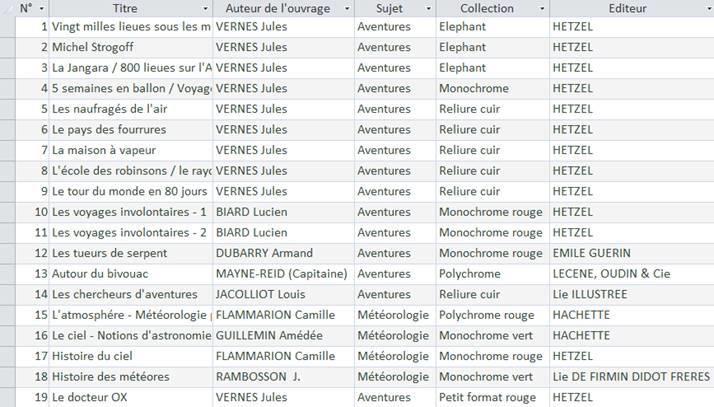
Task: Select subject cell 'Météorologie' in row 16
Action: point(395,336)
